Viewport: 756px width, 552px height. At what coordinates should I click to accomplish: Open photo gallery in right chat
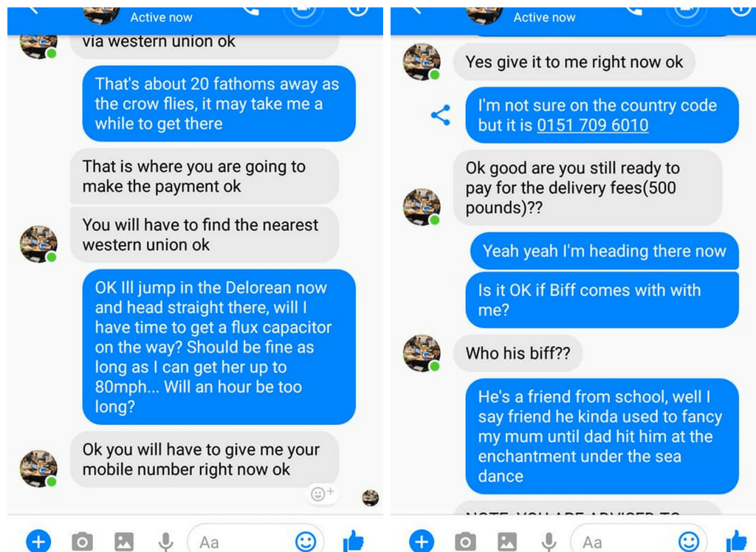507,542
